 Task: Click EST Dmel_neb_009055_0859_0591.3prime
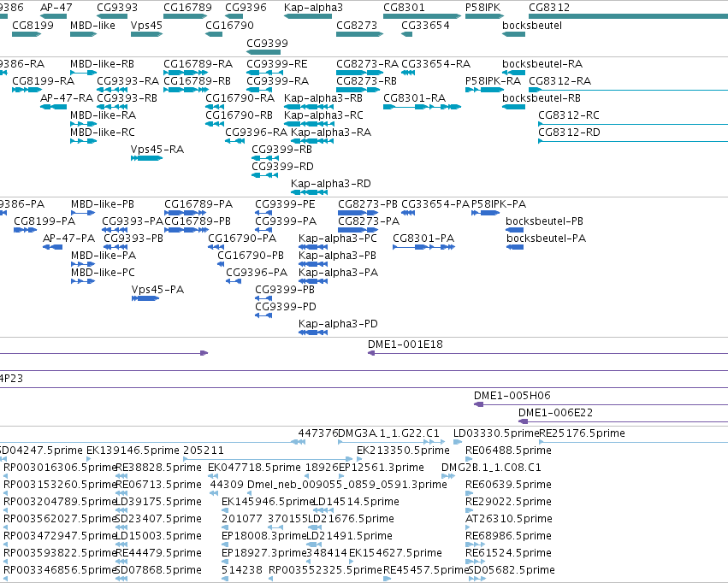coord(346,485)
